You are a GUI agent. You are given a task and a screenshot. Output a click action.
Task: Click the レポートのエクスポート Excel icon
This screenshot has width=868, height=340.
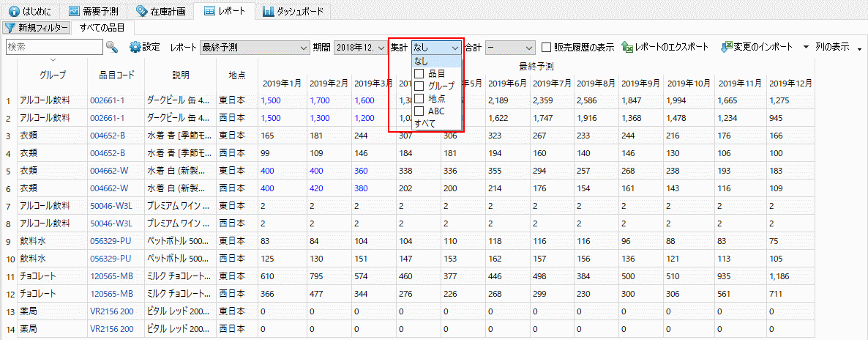(x=627, y=47)
